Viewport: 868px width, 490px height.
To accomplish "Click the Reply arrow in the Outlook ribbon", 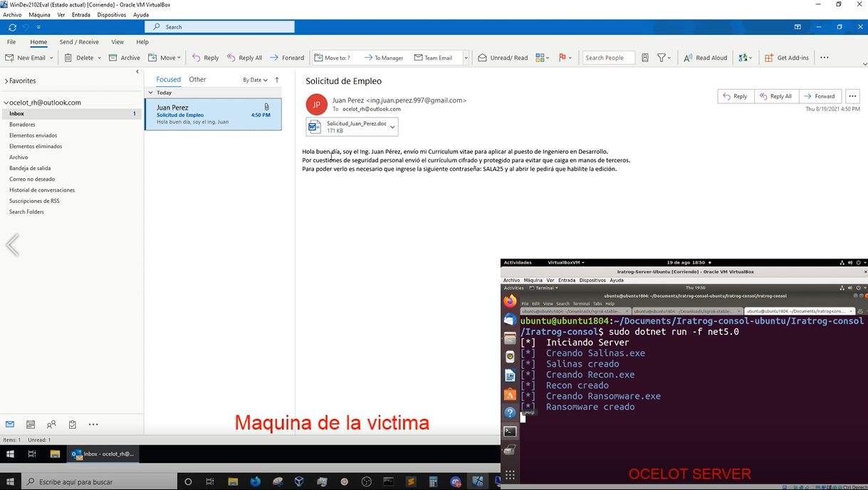I will (206, 58).
